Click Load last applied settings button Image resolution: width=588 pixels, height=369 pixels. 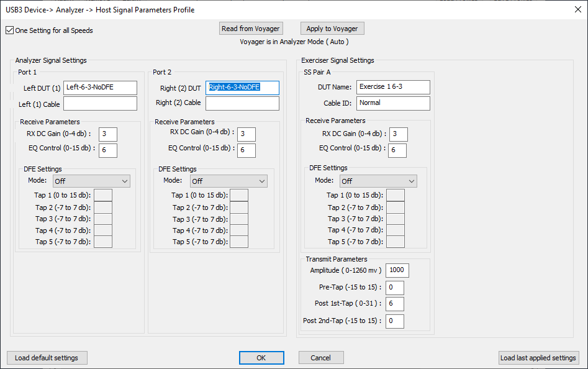click(539, 358)
